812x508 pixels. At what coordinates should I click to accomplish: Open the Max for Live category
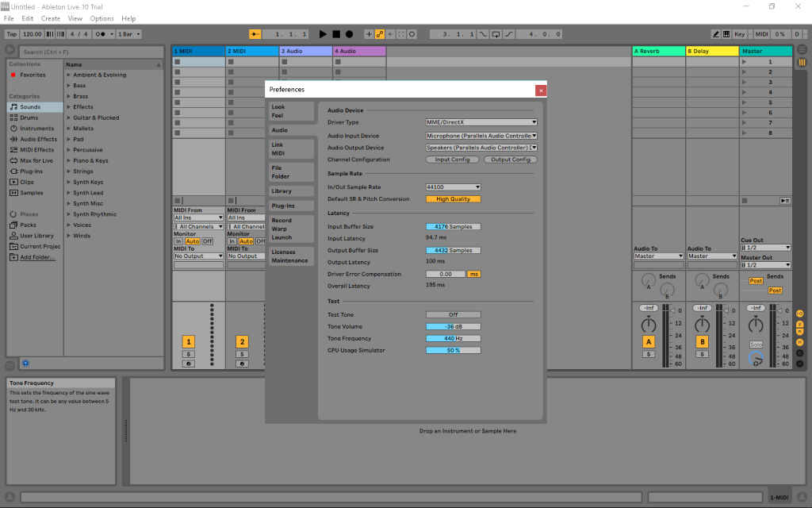click(x=36, y=160)
